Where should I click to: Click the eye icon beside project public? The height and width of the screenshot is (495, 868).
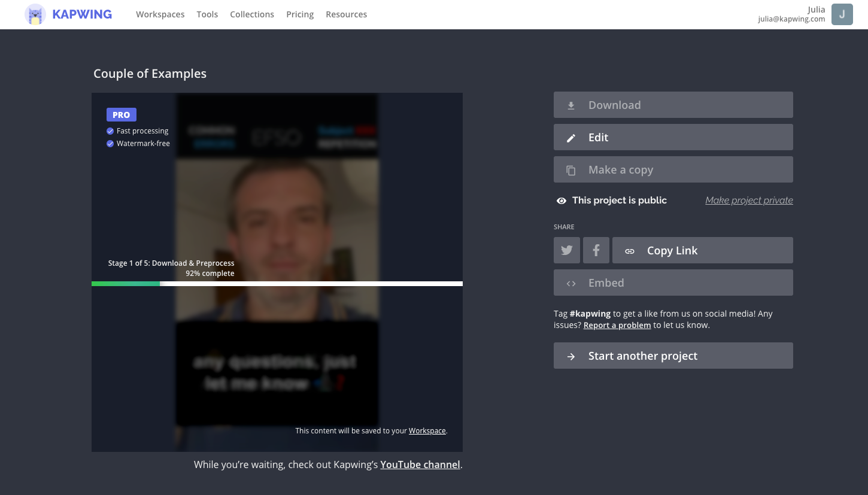(x=562, y=201)
